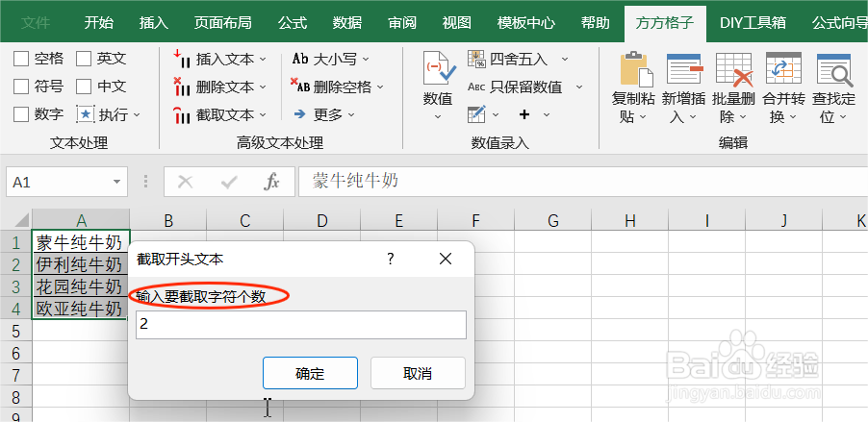Switch to the 插入 (Insert) tab
The width and height of the screenshot is (868, 422).
[153, 23]
